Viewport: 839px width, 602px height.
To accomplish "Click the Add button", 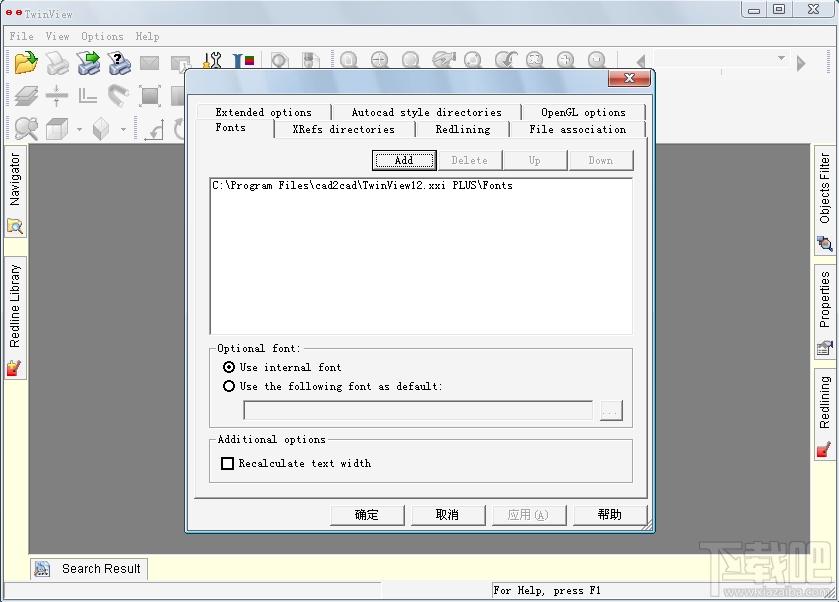I will (x=405, y=161).
